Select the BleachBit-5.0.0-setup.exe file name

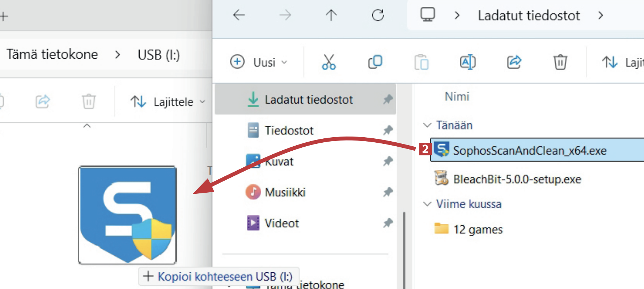[517, 179]
